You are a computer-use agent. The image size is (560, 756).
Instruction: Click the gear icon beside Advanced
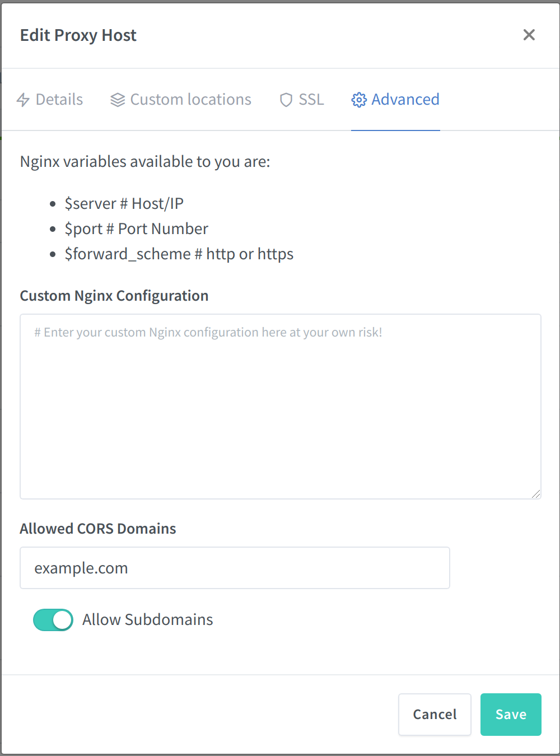[x=358, y=100]
